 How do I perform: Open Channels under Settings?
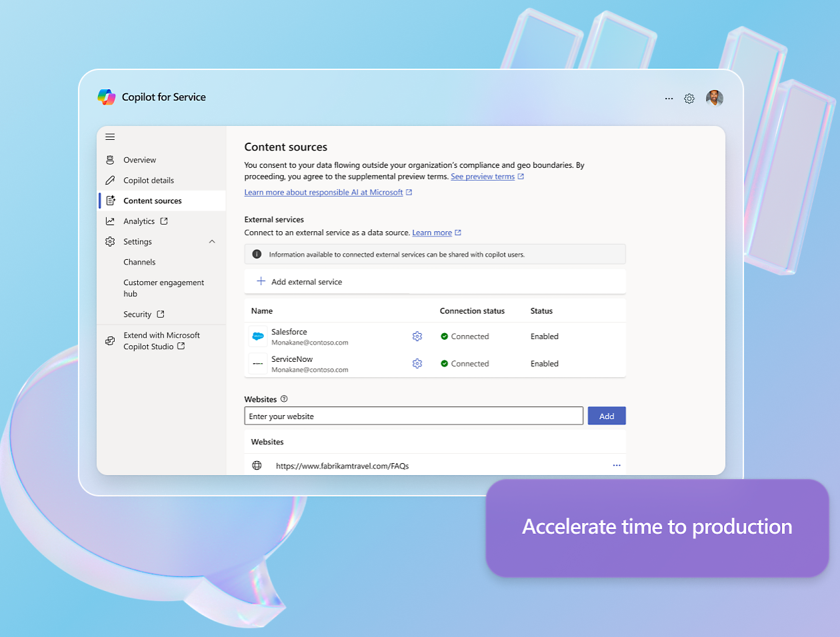139,263
